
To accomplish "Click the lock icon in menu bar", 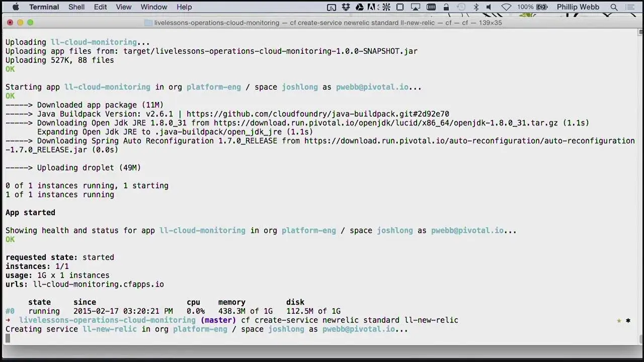I will pyautogui.click(x=446, y=7).
